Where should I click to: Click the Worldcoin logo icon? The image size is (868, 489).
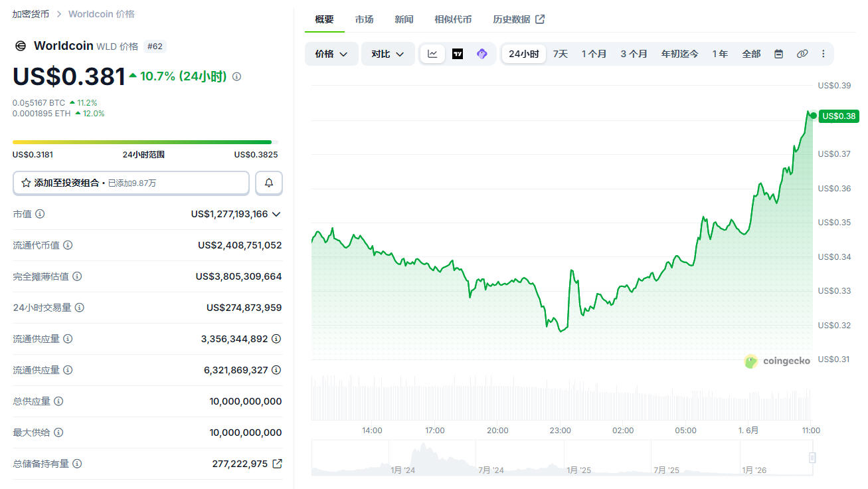pos(20,46)
